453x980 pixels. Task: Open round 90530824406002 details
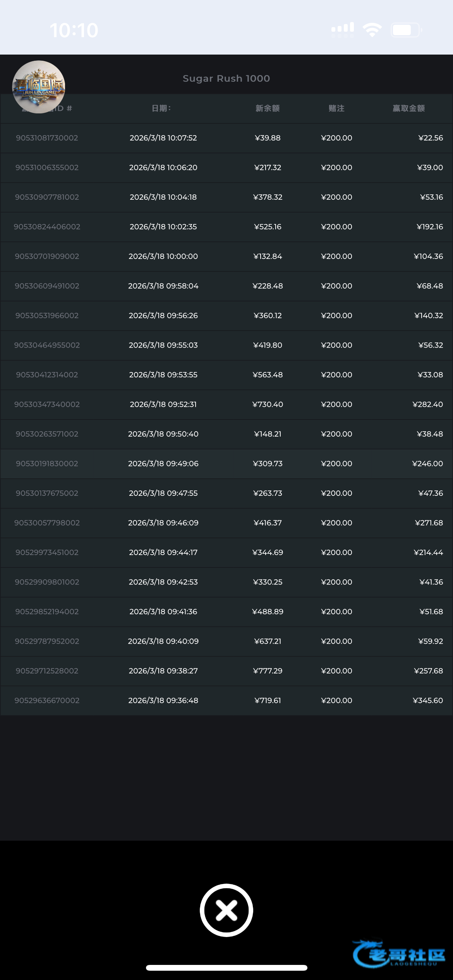(x=47, y=227)
